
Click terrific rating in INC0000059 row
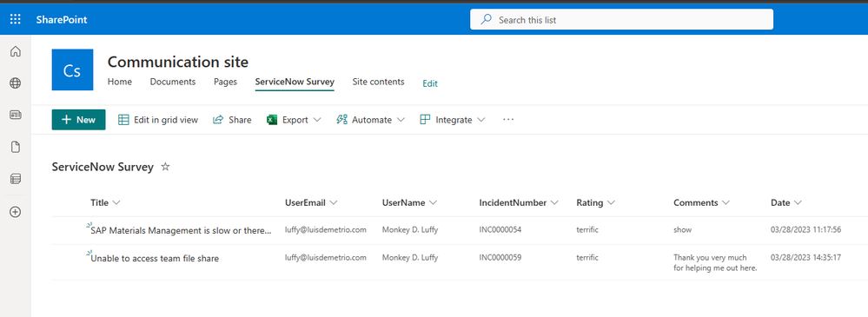(588, 257)
